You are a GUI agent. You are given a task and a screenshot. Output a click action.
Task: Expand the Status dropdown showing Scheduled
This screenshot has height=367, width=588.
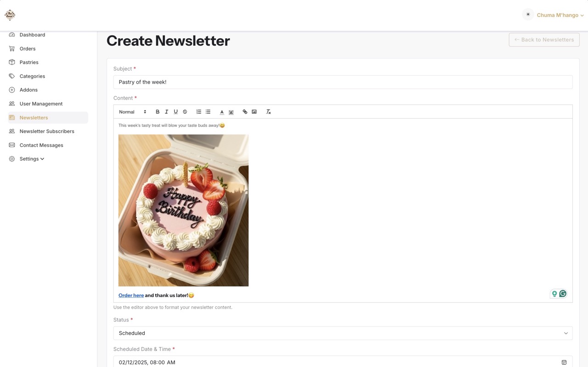[x=343, y=333]
